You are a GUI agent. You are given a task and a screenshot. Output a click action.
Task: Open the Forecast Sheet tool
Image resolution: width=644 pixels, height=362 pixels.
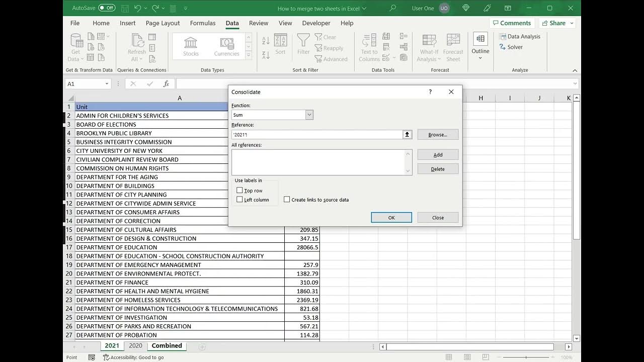(453, 48)
